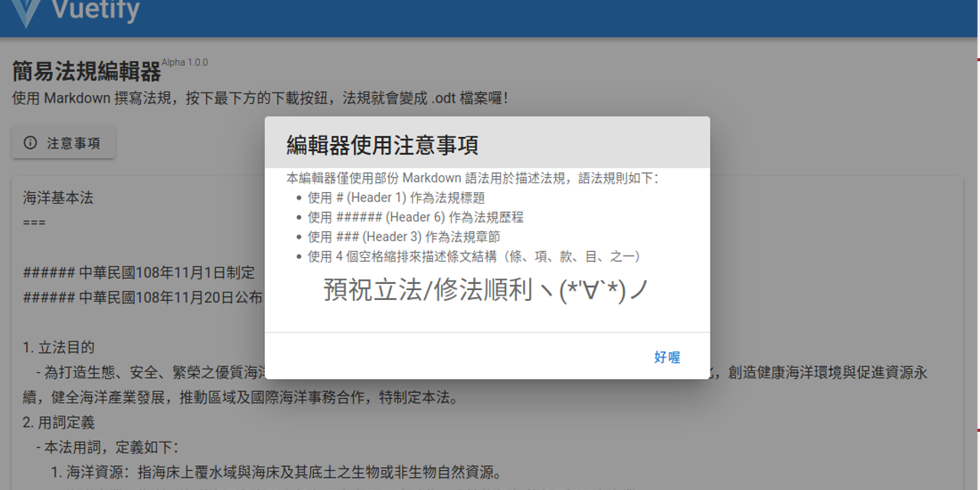This screenshot has width=980, height=490.
Task: Click the 簡易法規編輯器 page heading
Action: 87,70
